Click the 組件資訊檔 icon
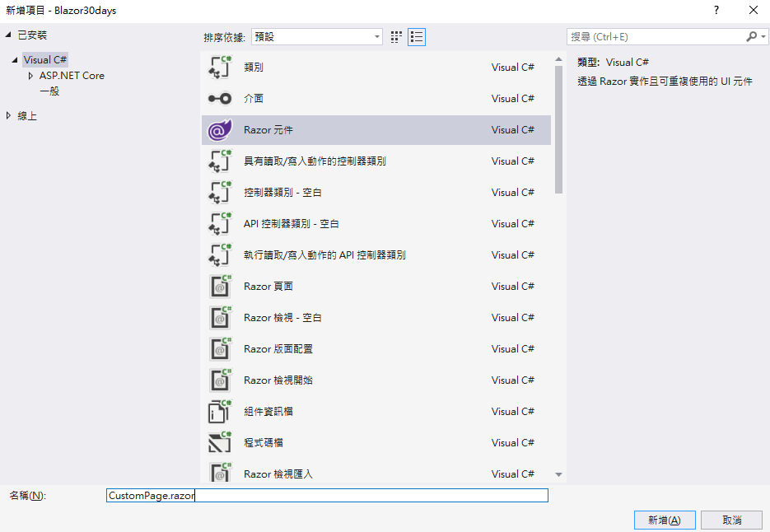The height and width of the screenshot is (532, 770). [x=220, y=412]
